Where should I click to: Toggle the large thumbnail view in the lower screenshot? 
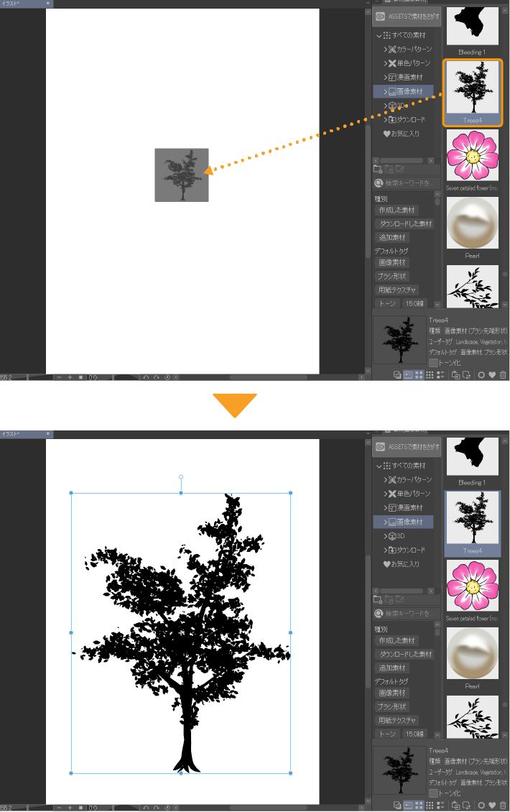point(419,806)
